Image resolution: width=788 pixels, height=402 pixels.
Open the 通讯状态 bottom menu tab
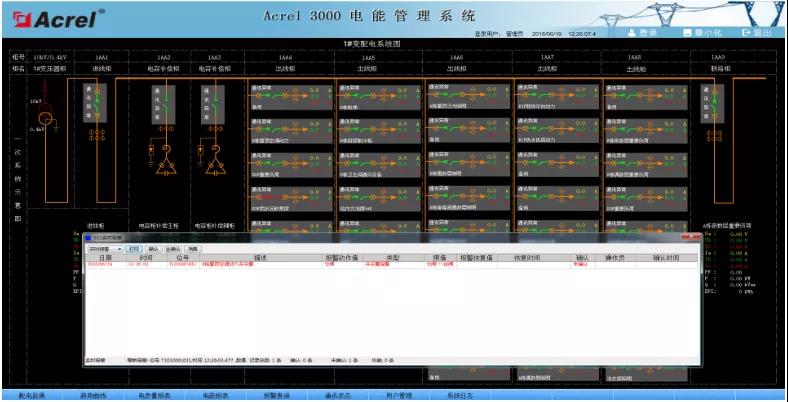[338, 395]
